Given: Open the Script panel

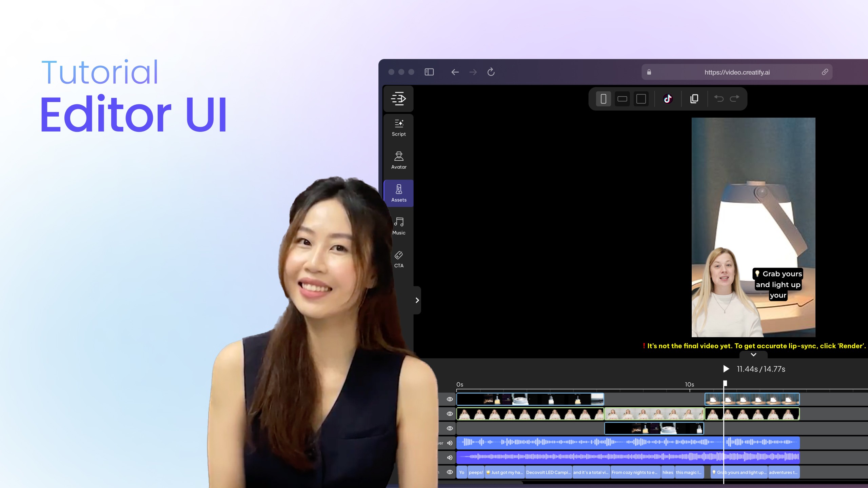Looking at the screenshot, I should [398, 127].
